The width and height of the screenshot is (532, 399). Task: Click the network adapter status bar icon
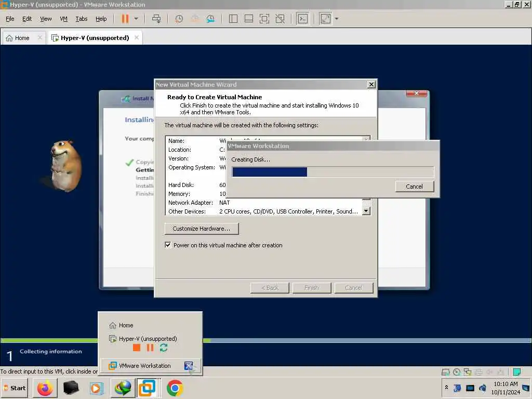[x=468, y=372]
